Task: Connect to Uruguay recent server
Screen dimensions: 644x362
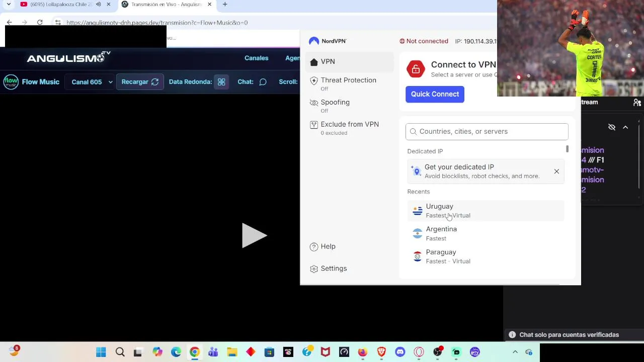Action: [x=486, y=211]
